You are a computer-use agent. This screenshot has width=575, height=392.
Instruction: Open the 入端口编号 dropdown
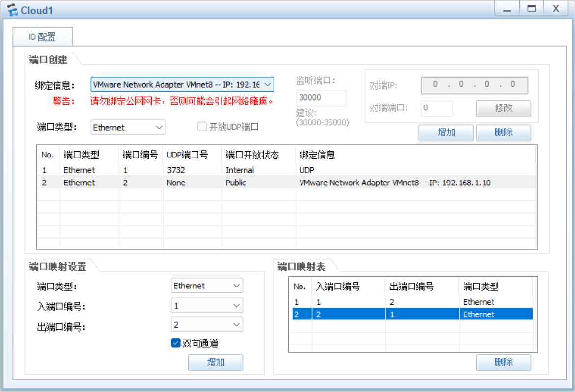207,305
